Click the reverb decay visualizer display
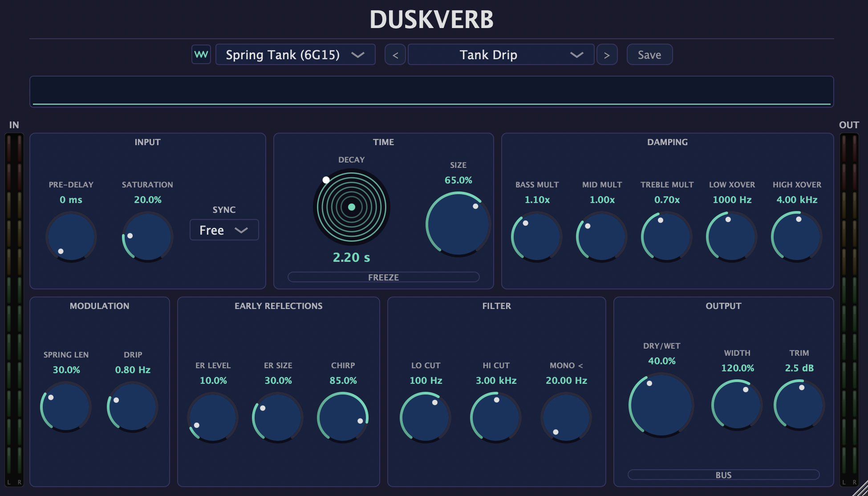 pyautogui.click(x=432, y=92)
